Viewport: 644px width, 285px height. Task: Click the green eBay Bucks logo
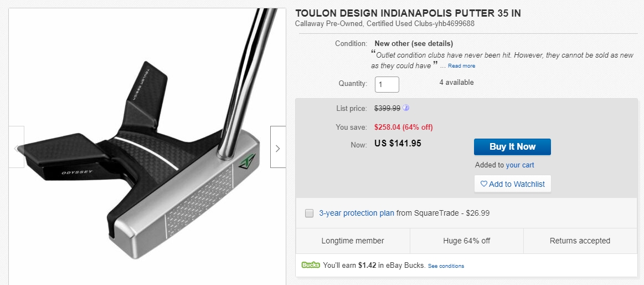pyautogui.click(x=311, y=265)
